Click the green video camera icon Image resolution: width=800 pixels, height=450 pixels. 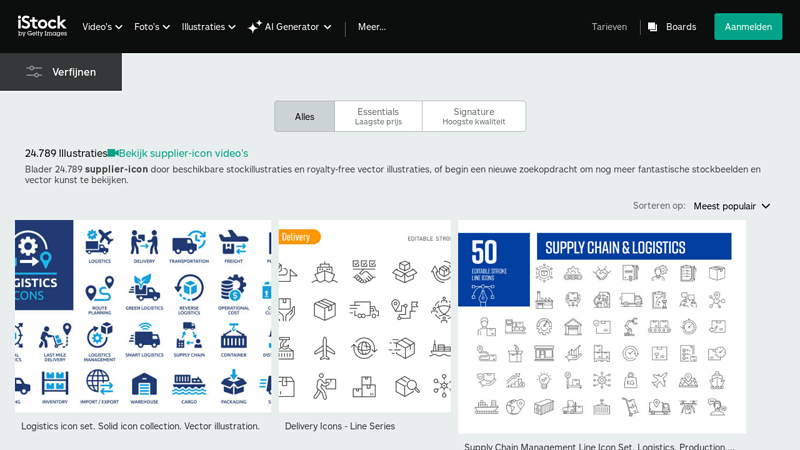113,153
